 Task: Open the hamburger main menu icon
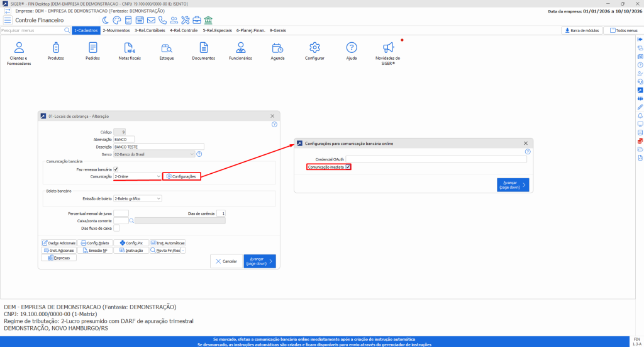(8, 20)
